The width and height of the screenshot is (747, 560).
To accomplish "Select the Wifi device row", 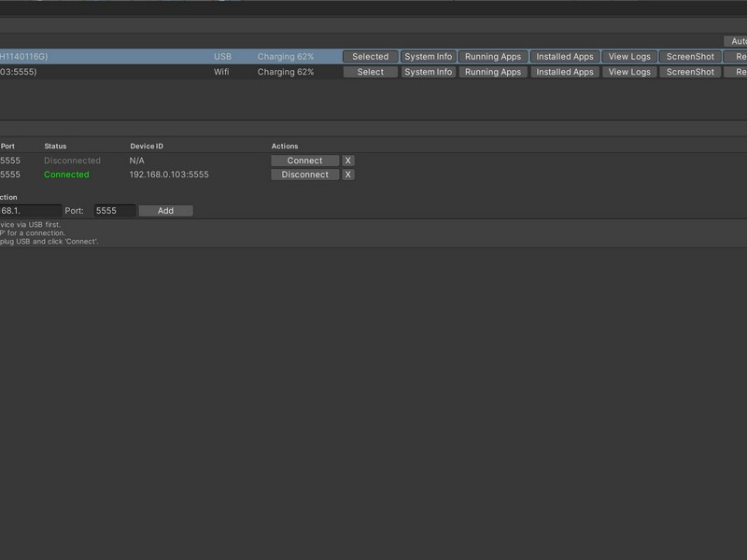I will 370,72.
